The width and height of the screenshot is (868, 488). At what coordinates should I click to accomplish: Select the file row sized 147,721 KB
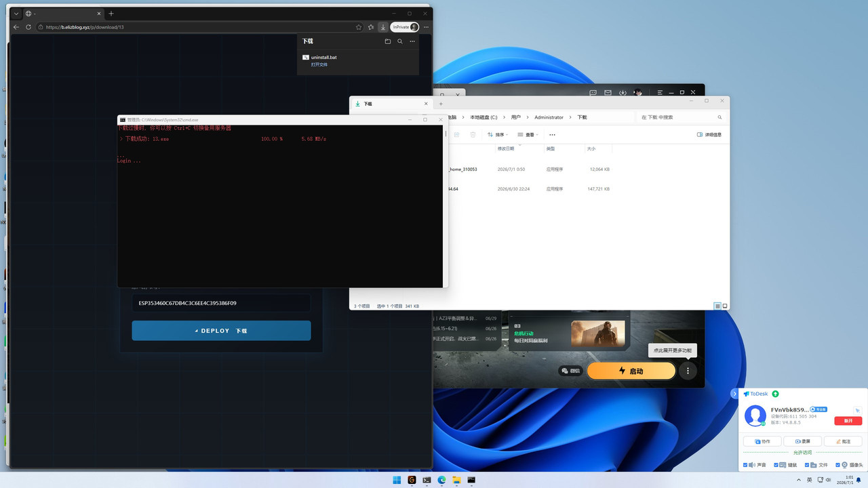coord(529,189)
